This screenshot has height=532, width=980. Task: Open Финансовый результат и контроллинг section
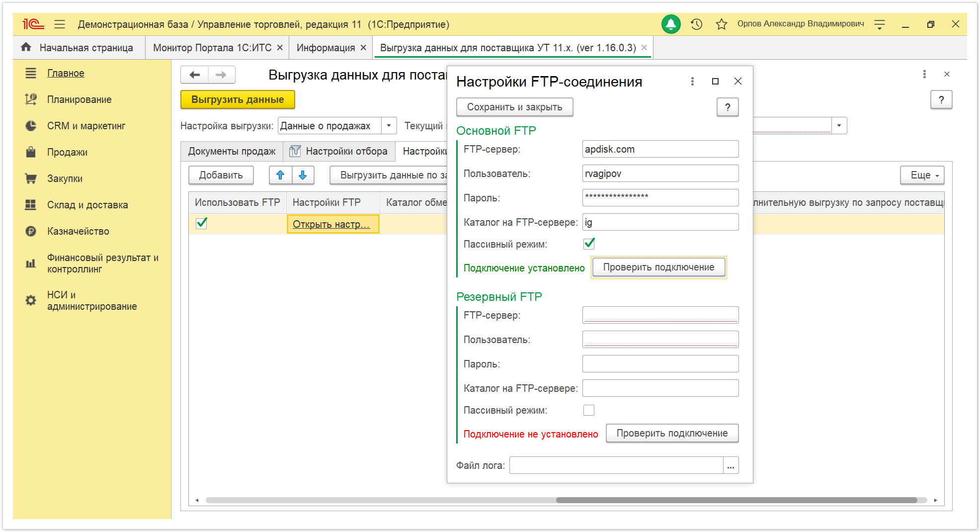[x=102, y=264]
